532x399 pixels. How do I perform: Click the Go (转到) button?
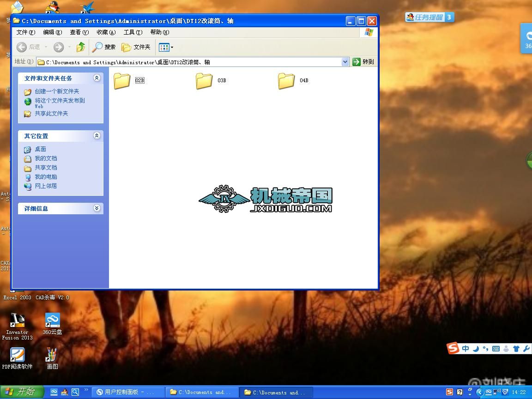[363, 62]
